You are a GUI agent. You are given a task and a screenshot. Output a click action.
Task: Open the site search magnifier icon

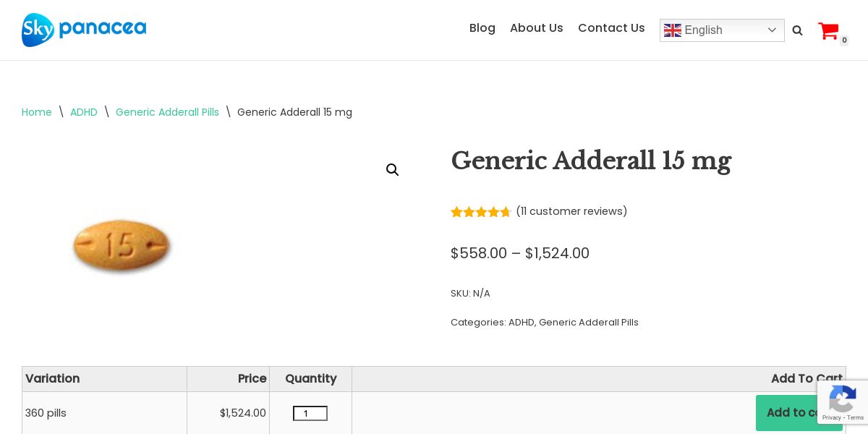(797, 30)
